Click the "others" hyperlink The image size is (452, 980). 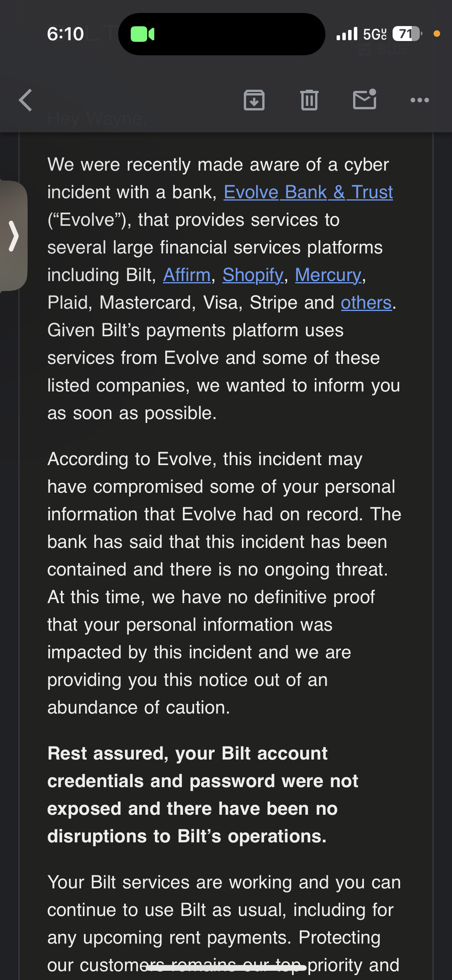point(366,303)
